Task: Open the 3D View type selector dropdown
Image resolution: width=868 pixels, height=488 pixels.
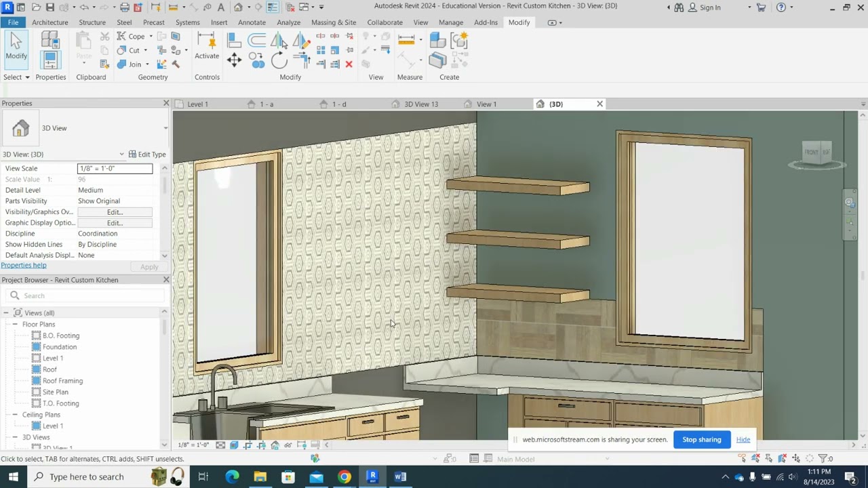Action: pyautogui.click(x=165, y=128)
